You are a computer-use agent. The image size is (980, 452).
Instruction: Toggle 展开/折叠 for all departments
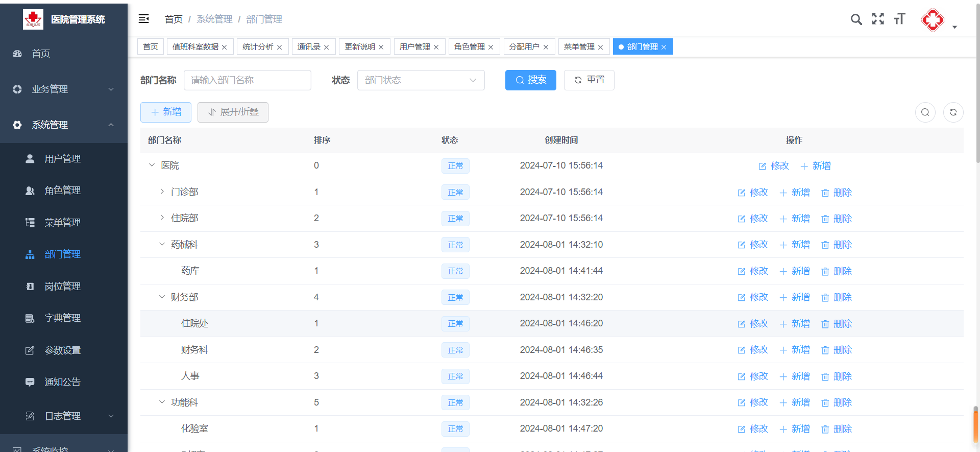click(233, 112)
